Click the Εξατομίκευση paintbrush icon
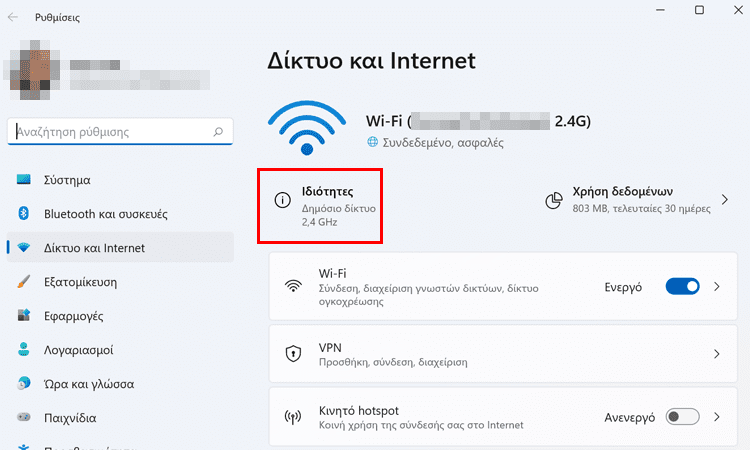This screenshot has height=450, width=750. 23,282
